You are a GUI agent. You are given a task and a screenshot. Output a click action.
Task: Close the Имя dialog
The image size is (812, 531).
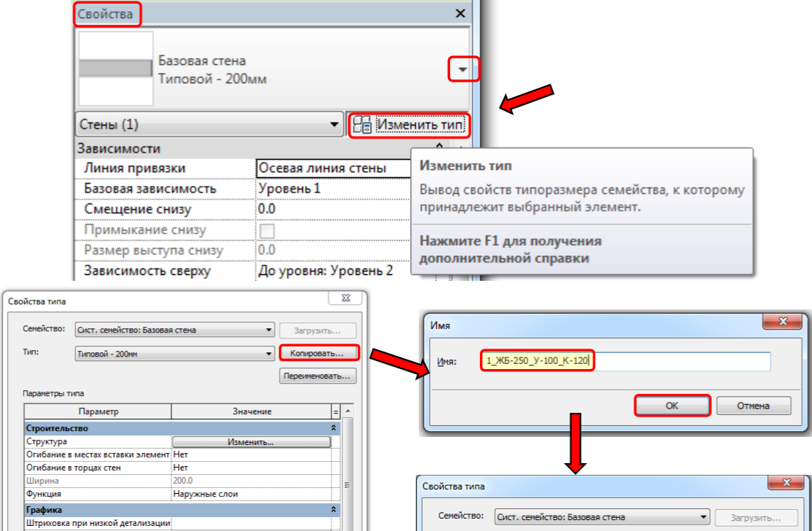pyautogui.click(x=783, y=322)
